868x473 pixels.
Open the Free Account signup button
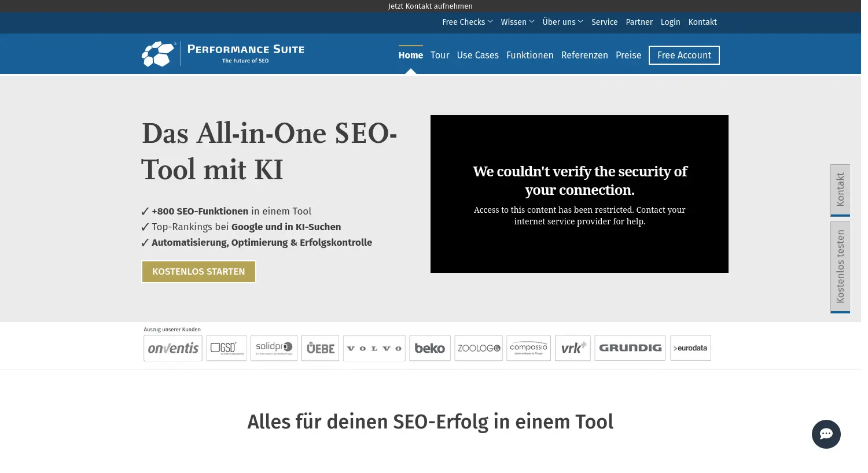point(684,55)
